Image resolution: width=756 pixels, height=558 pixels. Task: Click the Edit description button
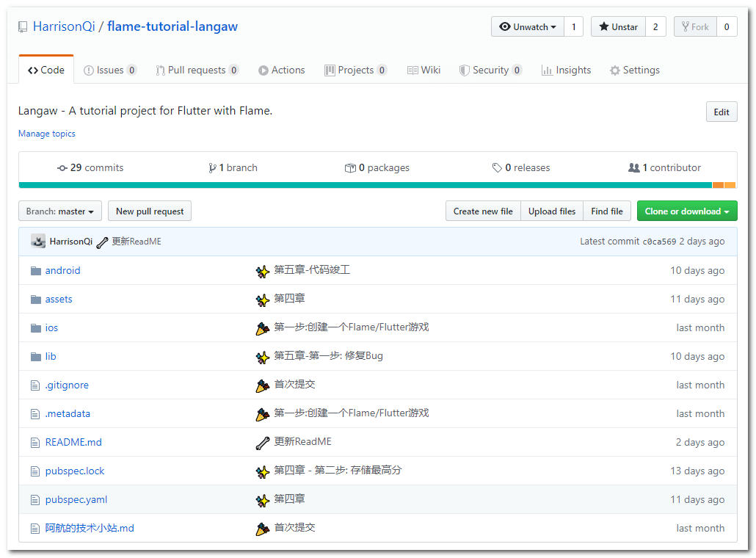point(721,112)
